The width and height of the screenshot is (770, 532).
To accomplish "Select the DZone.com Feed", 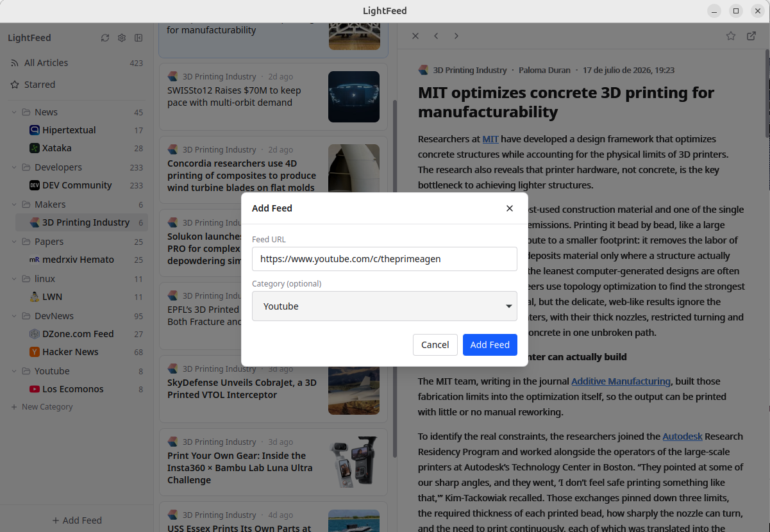I will 81,334.
